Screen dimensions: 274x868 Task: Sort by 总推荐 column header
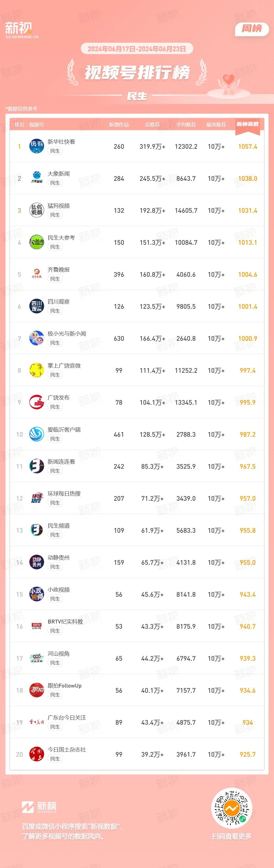tap(152, 125)
